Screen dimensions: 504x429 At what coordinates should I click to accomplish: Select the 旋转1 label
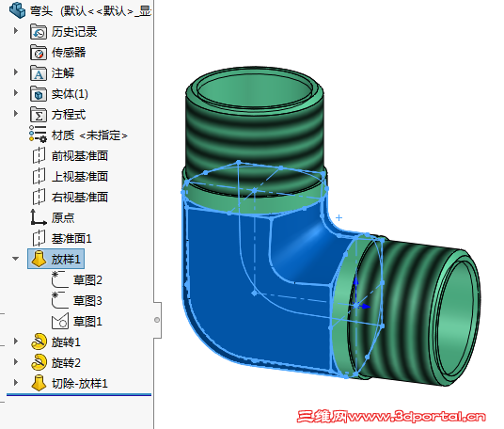pos(66,342)
